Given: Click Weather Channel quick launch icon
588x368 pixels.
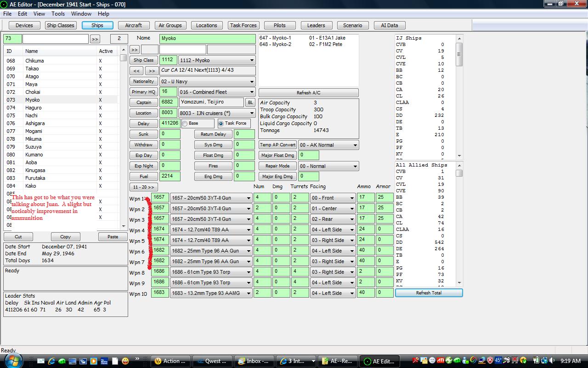Looking at the screenshot, I should [104, 361].
